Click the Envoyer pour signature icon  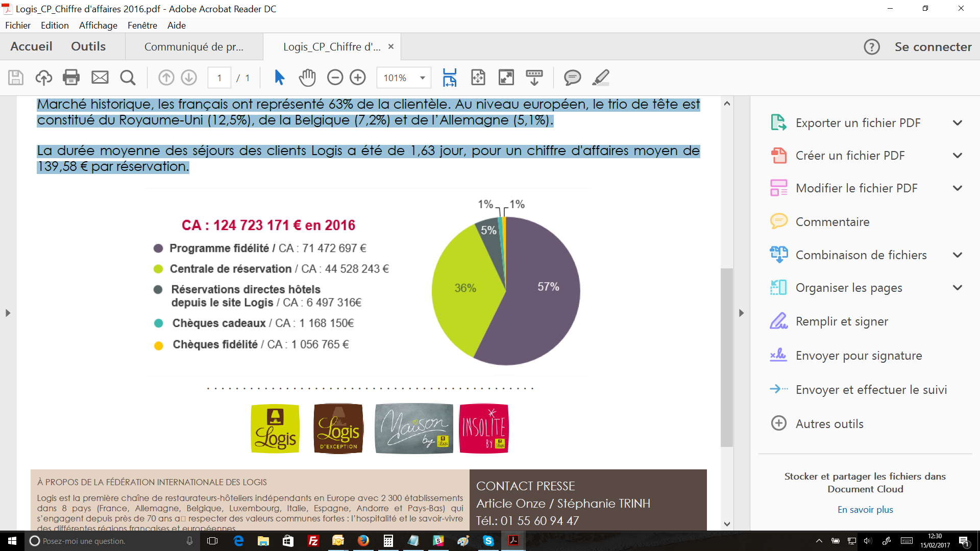(x=778, y=356)
